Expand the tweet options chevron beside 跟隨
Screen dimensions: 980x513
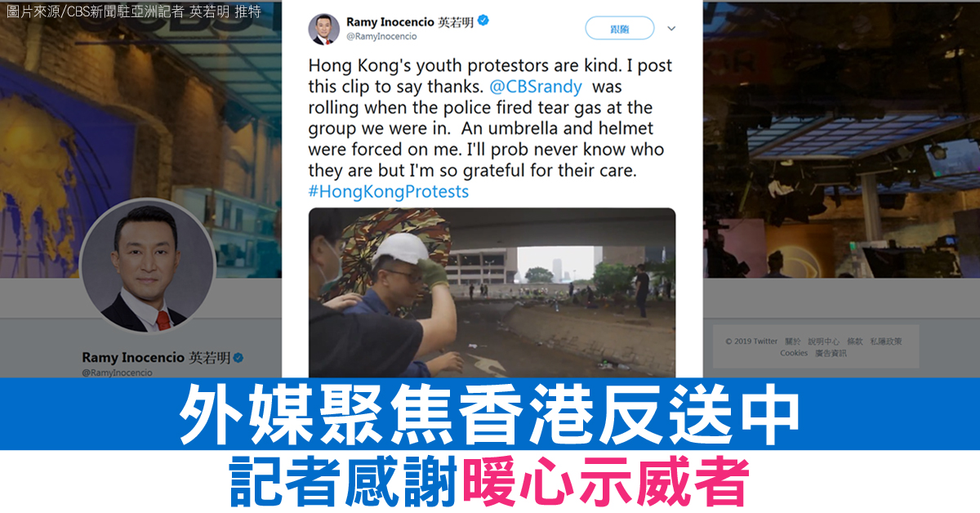(671, 29)
